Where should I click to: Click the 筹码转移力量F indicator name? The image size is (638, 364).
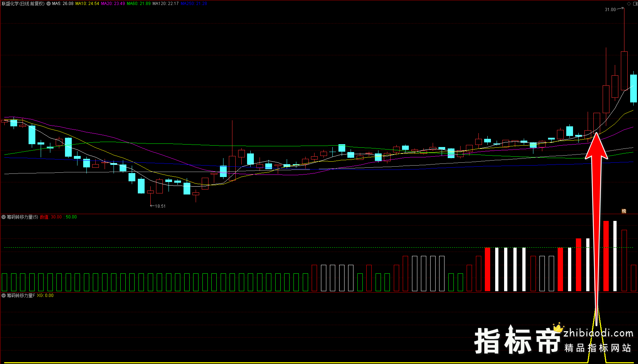[x=21, y=295]
